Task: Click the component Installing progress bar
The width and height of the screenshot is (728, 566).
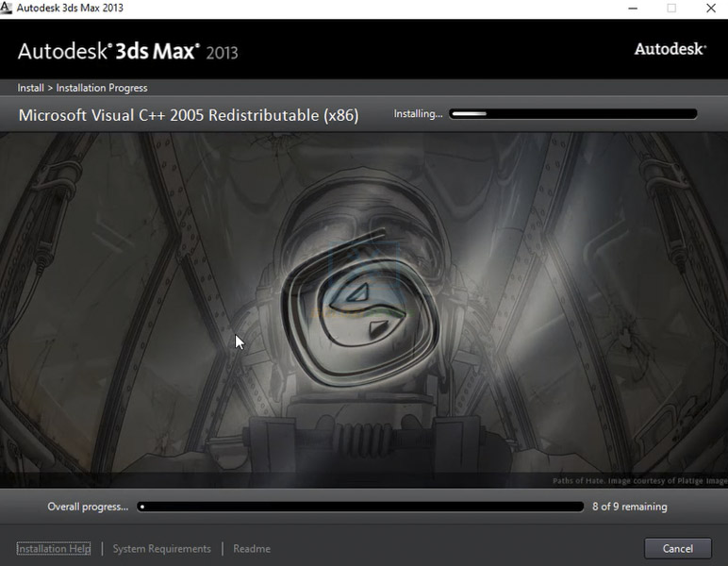Action: (x=573, y=114)
